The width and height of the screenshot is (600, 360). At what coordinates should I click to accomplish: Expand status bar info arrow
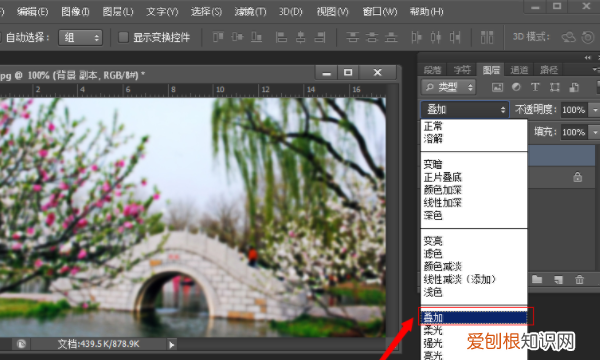pos(171,345)
